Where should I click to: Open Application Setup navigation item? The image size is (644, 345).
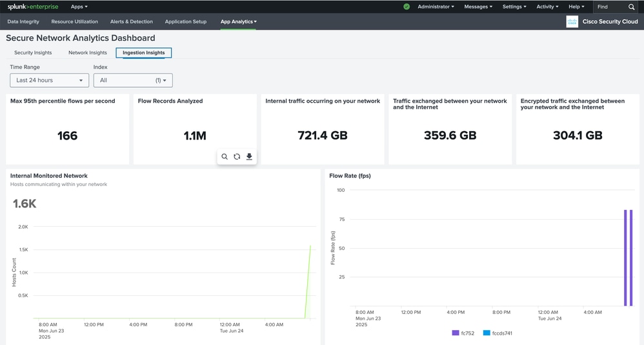click(186, 21)
